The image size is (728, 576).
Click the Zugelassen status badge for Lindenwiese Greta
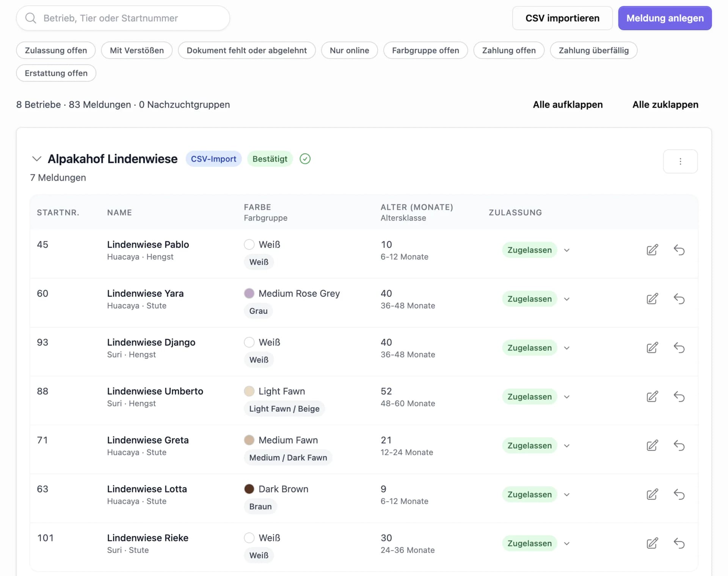tap(529, 445)
